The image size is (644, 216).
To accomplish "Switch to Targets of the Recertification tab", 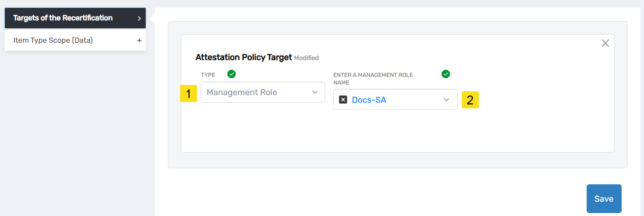I will (63, 18).
